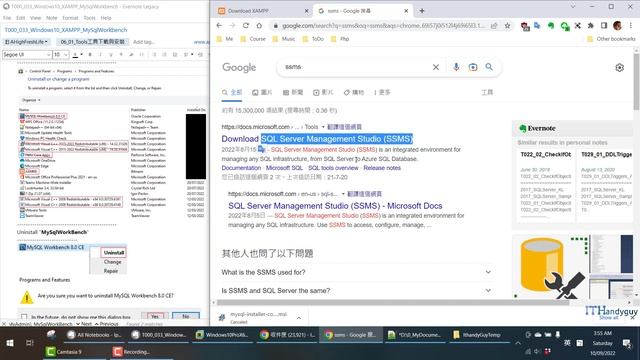
Task: Open mysql-installer download options chevron
Action: [x=299, y=318]
